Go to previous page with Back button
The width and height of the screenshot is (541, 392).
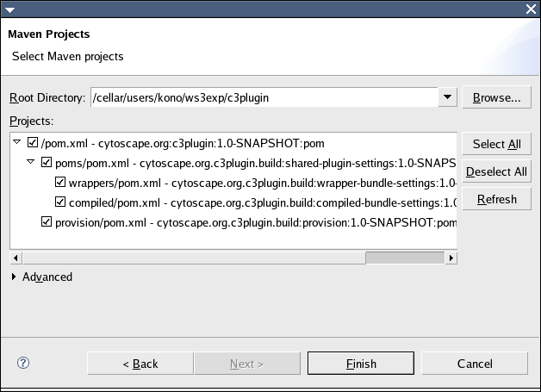(x=140, y=364)
